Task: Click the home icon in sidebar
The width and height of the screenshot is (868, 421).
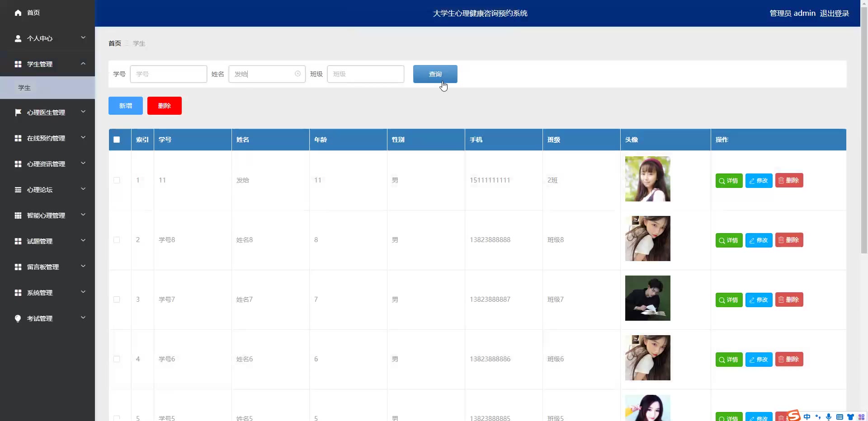Action: coord(18,13)
